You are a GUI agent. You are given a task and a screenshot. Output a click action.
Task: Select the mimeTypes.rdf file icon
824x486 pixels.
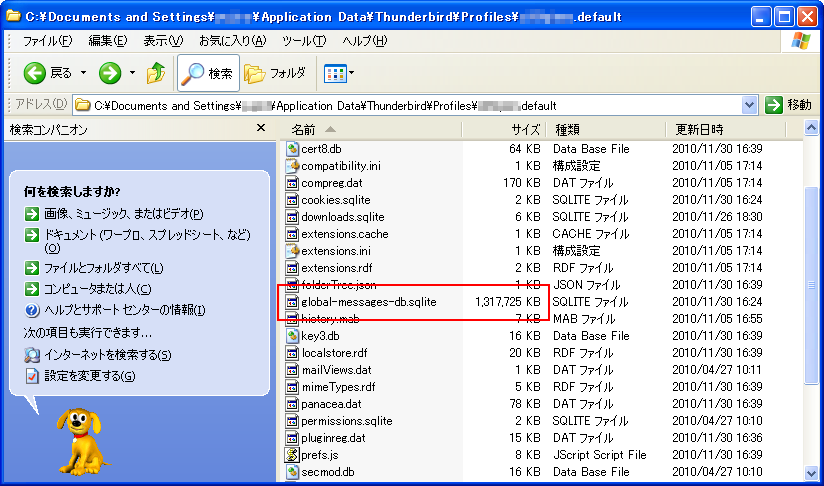pyautogui.click(x=292, y=387)
